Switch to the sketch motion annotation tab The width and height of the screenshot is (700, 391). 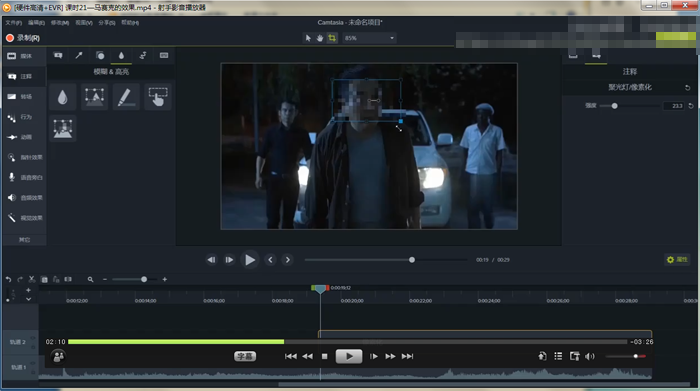143,55
